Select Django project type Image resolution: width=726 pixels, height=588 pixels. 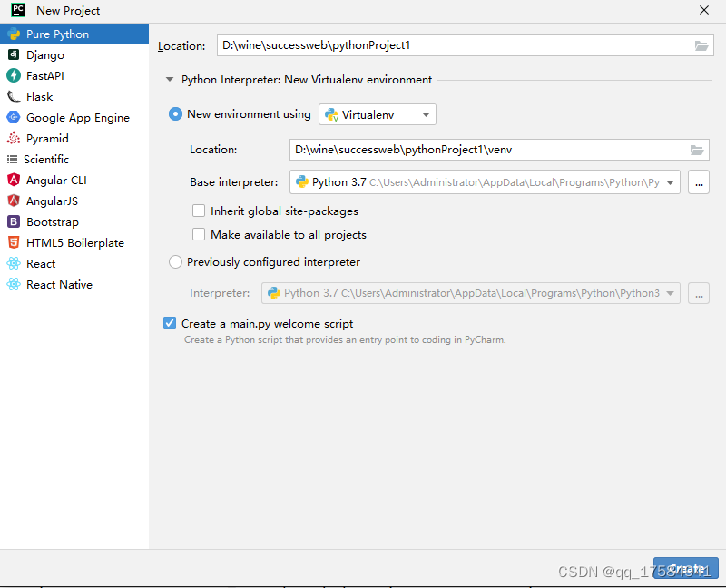click(x=74, y=54)
